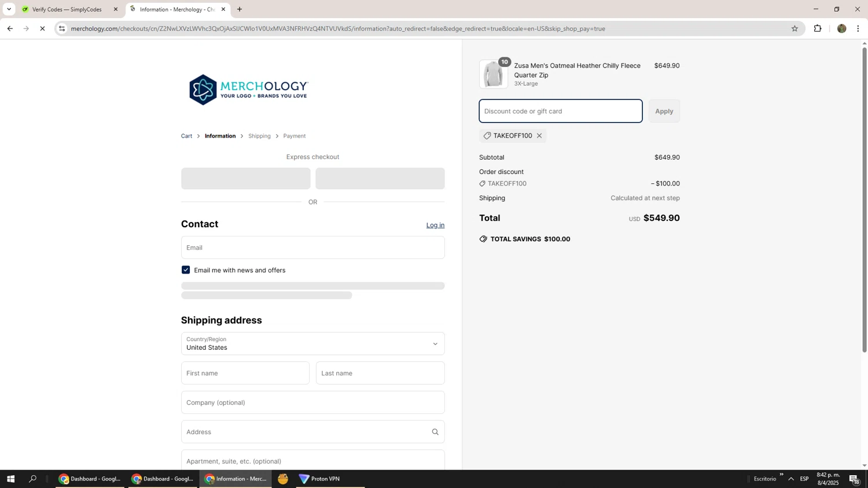
Task: Open first Dashboard Google Chrome taskbar window
Action: 90,479
